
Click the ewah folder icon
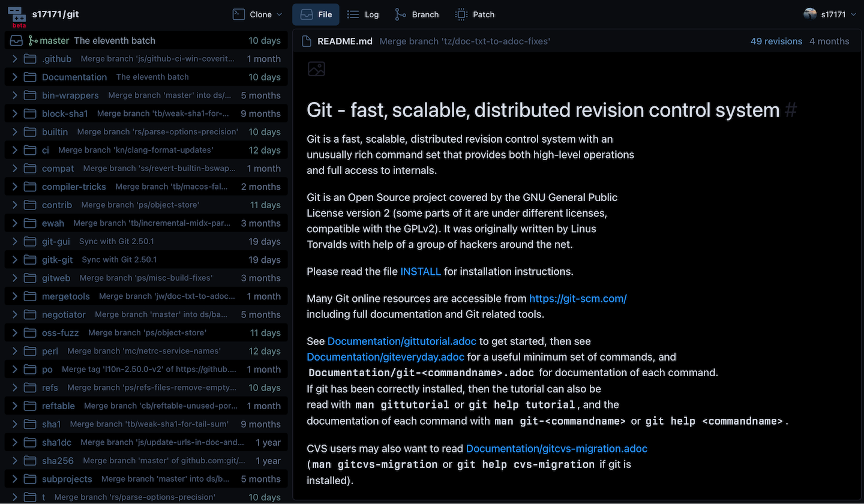pos(30,223)
